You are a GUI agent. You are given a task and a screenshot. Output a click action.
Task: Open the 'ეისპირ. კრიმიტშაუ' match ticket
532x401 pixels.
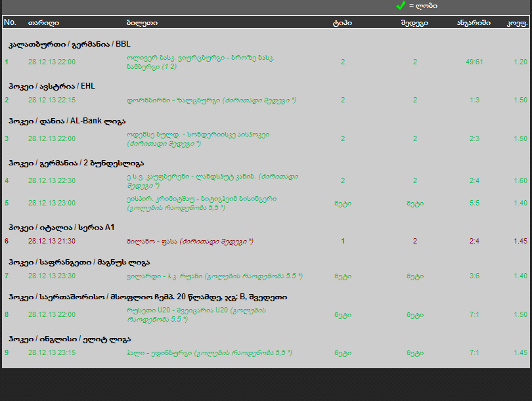[x=202, y=203]
